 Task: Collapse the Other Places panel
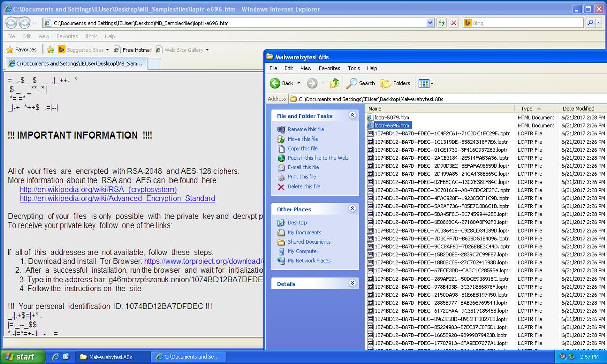pyautogui.click(x=352, y=209)
